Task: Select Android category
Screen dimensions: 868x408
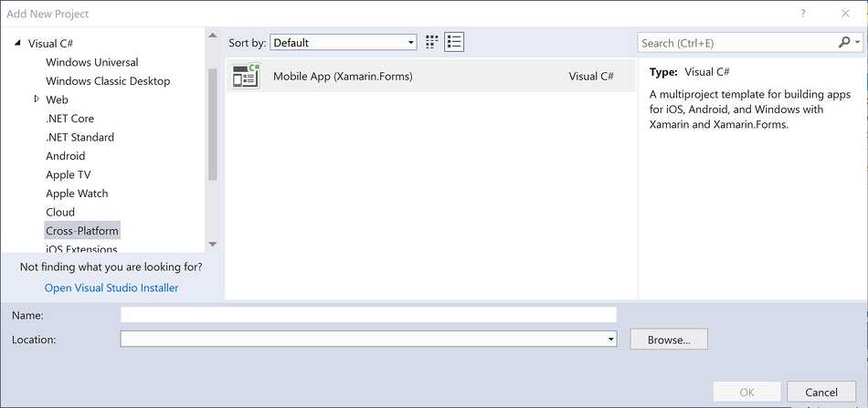Action: coord(65,156)
